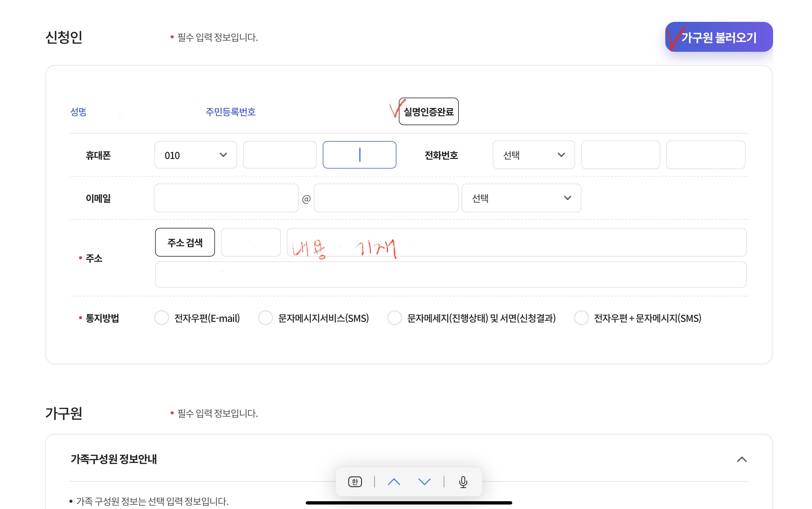This screenshot has width=812, height=509.
Task: Open the 전화번호 area code dropdown
Action: [x=534, y=155]
